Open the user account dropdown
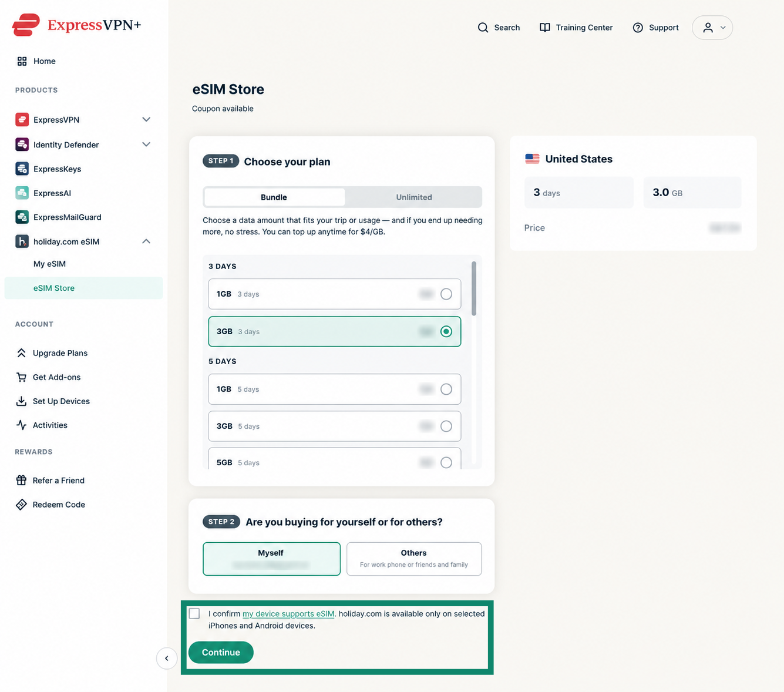 tap(712, 28)
